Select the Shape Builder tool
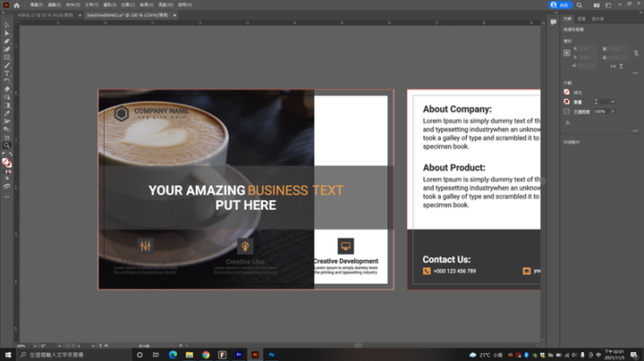This screenshot has width=644, height=361. point(7,97)
